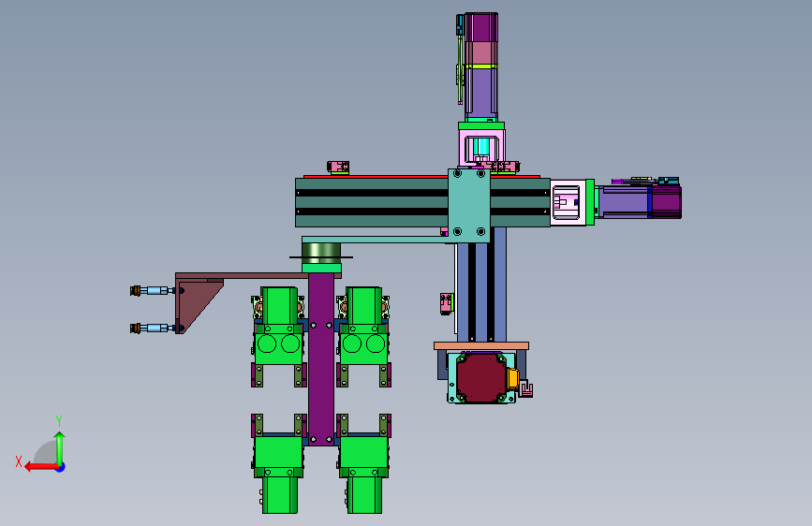
Task: Select the pink sensor at the horizontal rail's left end
Action: click(338, 168)
